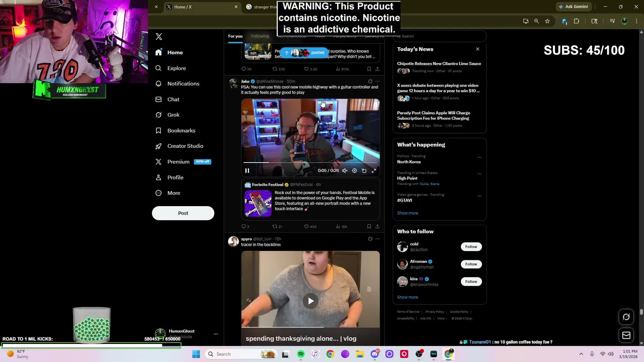644x362 pixels.
Task: Open Discord from the taskbar
Action: [x=374, y=354]
